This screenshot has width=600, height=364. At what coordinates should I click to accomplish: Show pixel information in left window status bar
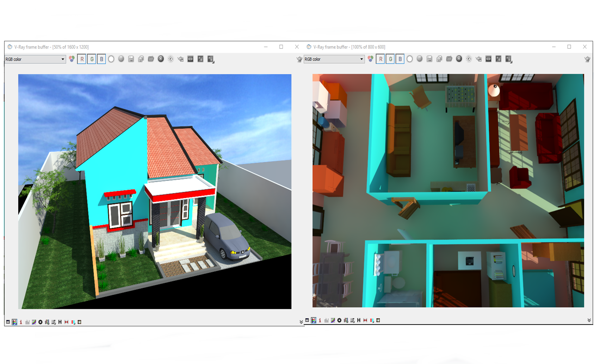21,322
